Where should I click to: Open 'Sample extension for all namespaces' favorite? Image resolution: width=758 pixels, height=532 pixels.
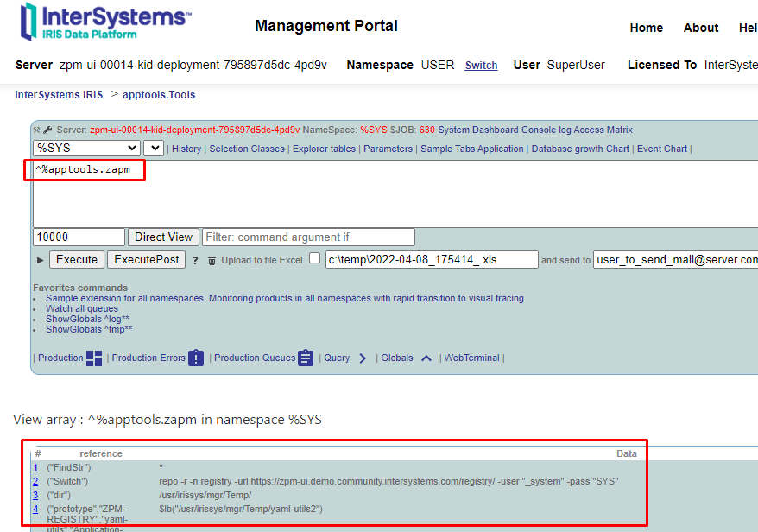click(x=285, y=299)
